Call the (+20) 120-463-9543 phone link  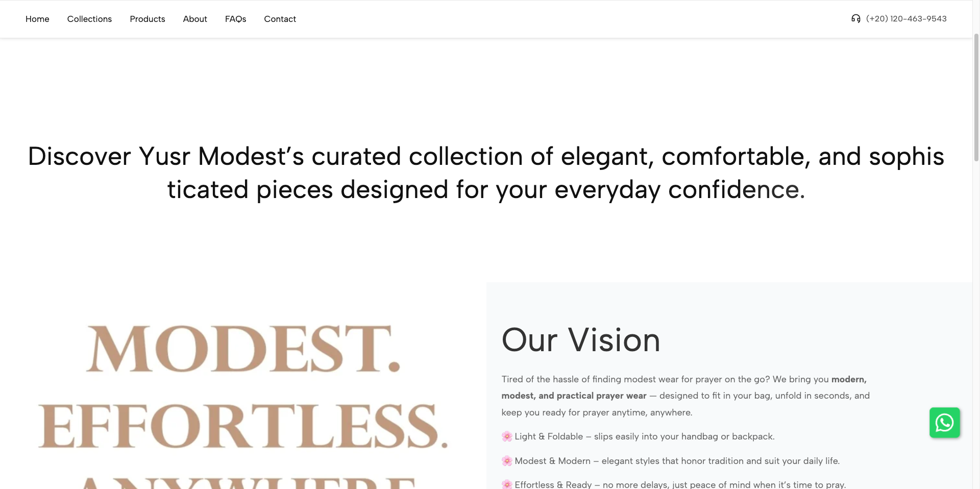pos(906,19)
